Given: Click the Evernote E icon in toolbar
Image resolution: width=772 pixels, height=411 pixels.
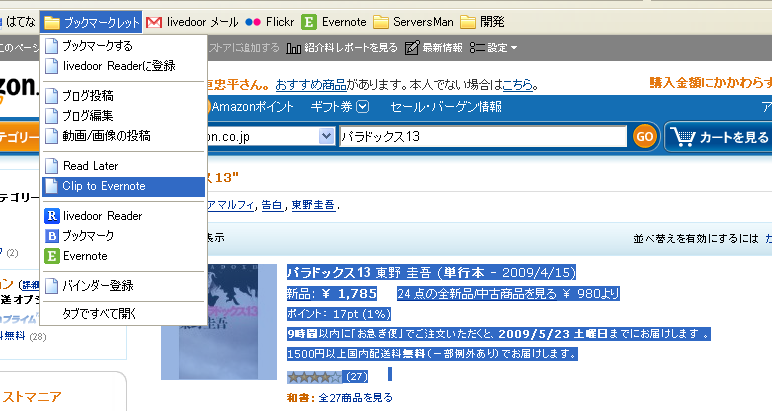Looking at the screenshot, I should pos(309,22).
